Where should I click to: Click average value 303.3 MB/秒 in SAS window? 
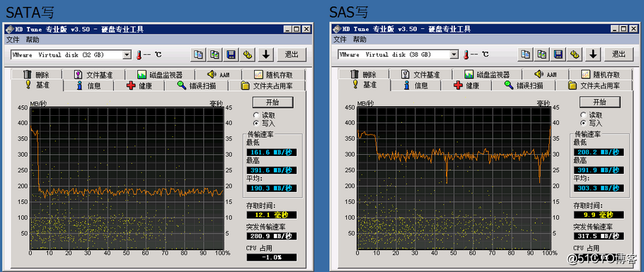pyautogui.click(x=599, y=188)
